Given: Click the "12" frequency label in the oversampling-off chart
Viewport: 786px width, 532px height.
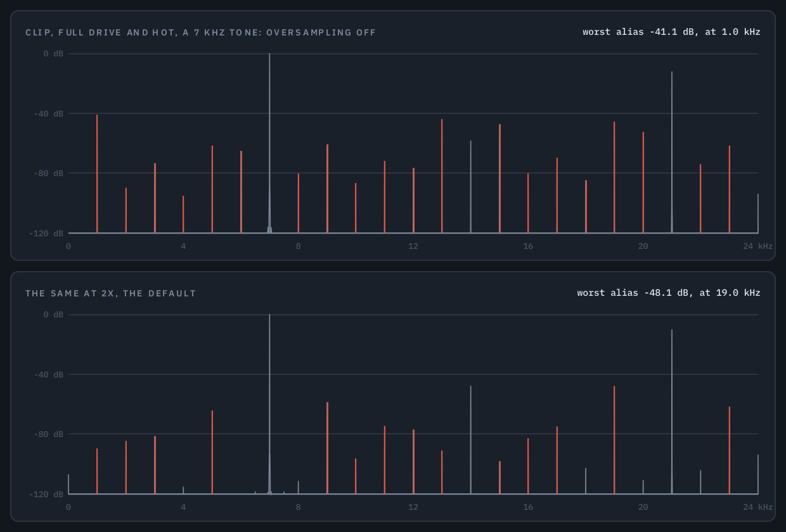Looking at the screenshot, I should click(x=413, y=246).
